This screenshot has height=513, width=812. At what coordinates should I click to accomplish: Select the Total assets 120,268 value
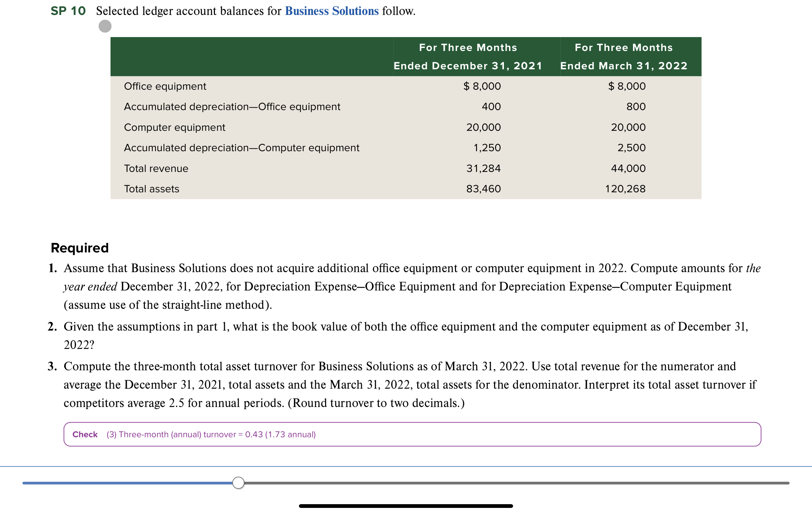tap(625, 189)
